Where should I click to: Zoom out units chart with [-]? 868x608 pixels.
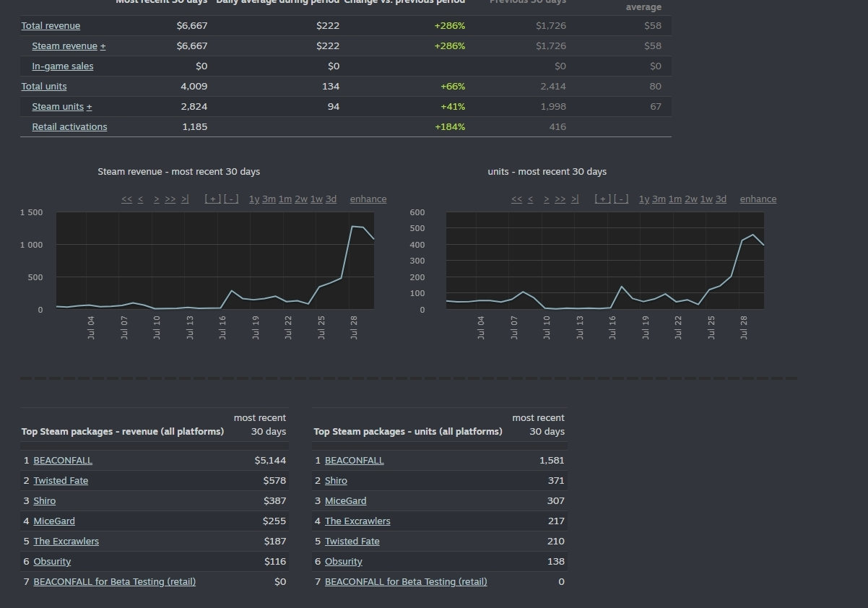click(x=621, y=199)
